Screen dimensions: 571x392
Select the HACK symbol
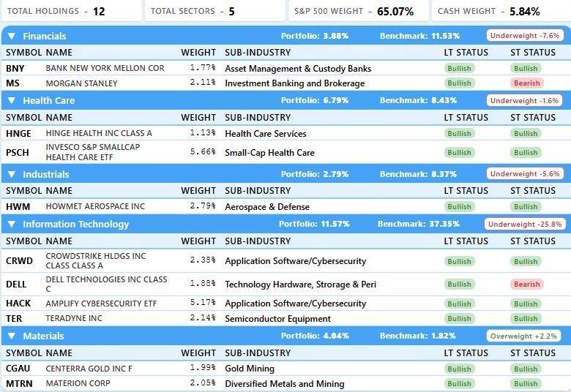[18, 304]
